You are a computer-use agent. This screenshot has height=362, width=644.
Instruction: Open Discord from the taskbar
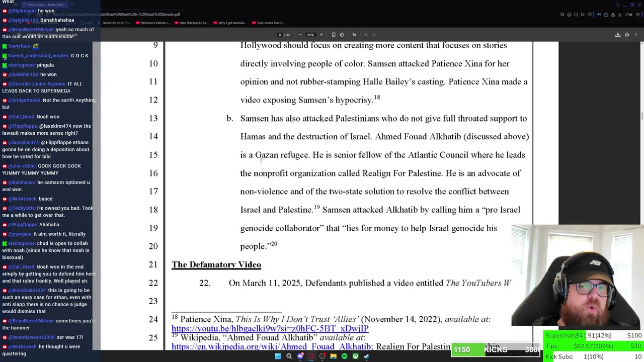coord(300,356)
